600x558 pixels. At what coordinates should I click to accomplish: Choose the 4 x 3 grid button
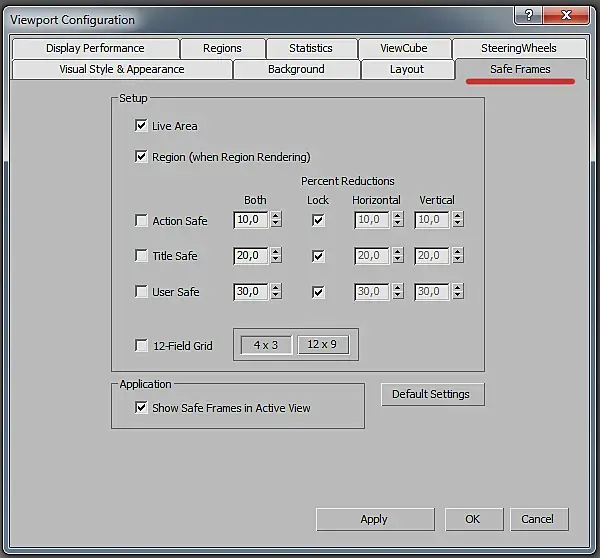point(266,345)
